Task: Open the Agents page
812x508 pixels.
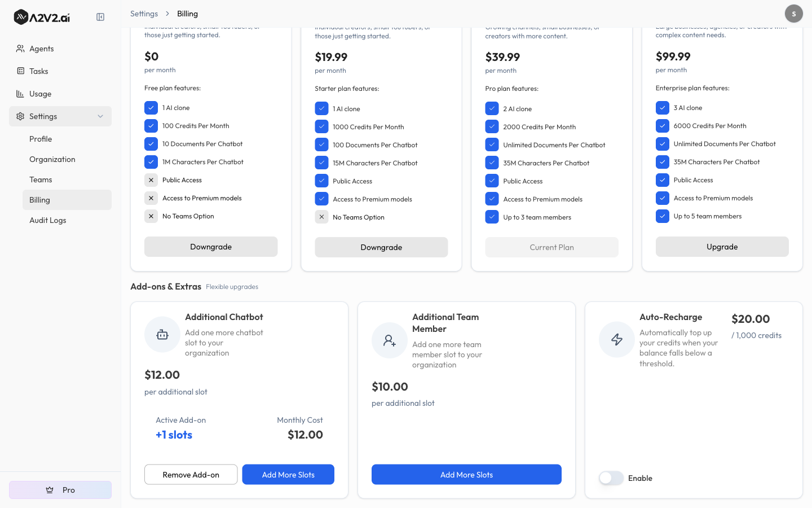Action: (x=60, y=49)
